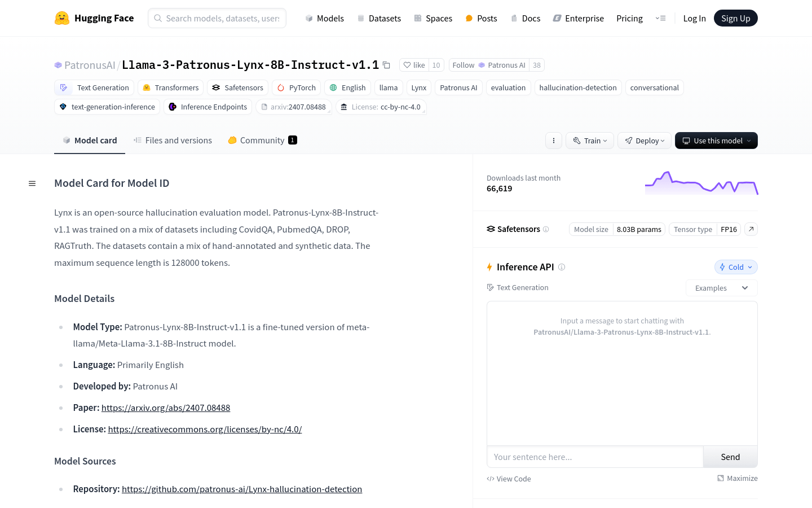Open the creativecommons license link
Image resolution: width=812 pixels, height=508 pixels.
[x=205, y=429]
